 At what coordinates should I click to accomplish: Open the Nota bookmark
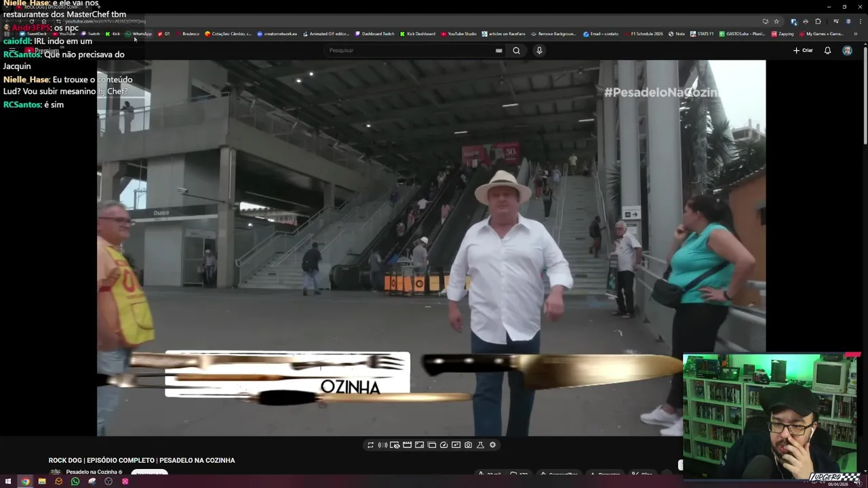(677, 34)
